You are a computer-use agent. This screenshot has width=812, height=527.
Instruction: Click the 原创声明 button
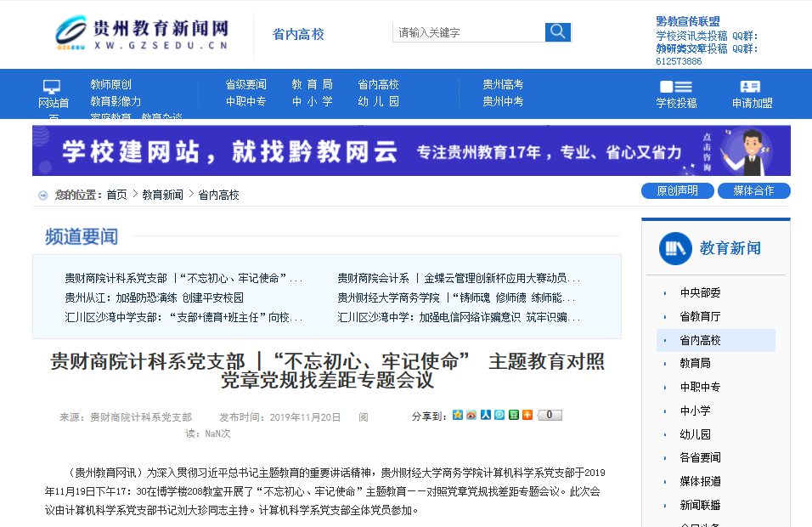pos(677,190)
